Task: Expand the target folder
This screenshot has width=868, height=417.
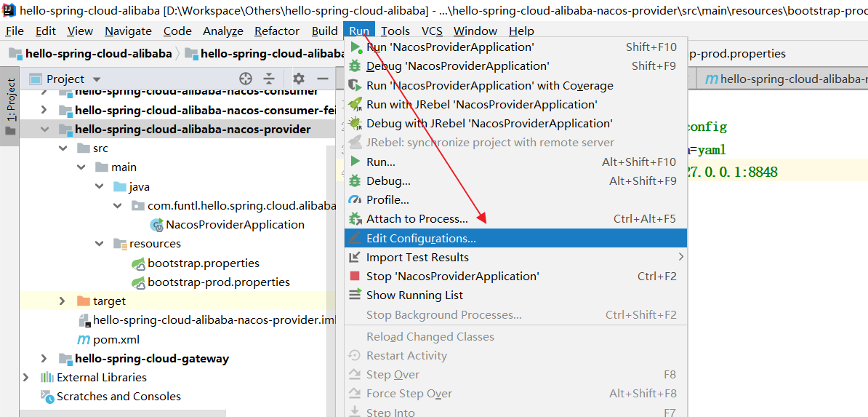Action: click(63, 301)
